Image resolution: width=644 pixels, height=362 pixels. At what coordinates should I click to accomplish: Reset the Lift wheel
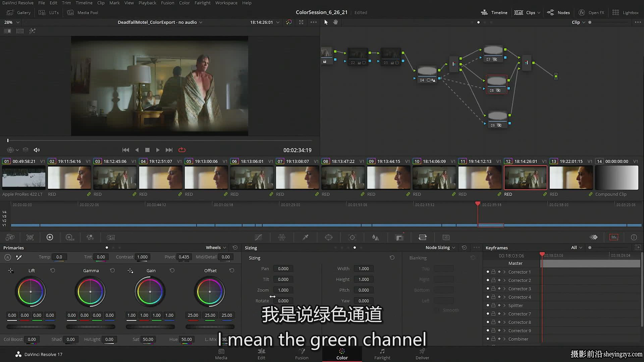tap(53, 270)
